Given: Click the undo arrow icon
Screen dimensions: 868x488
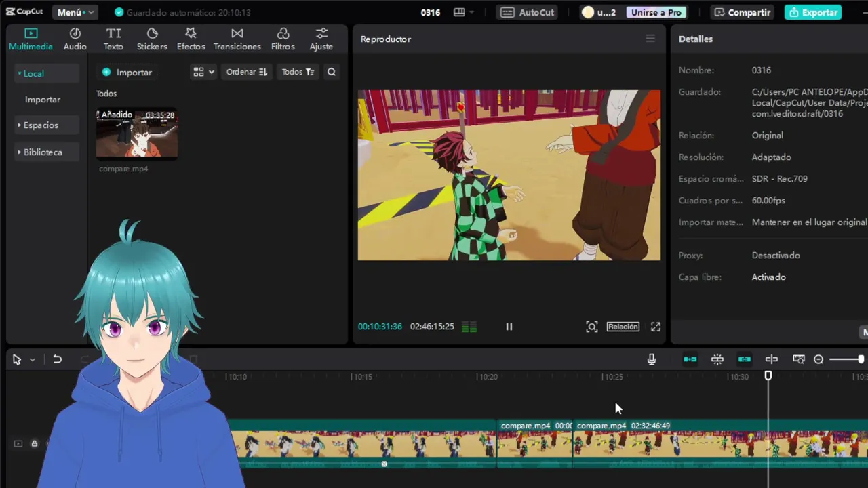Looking at the screenshot, I should [58, 360].
